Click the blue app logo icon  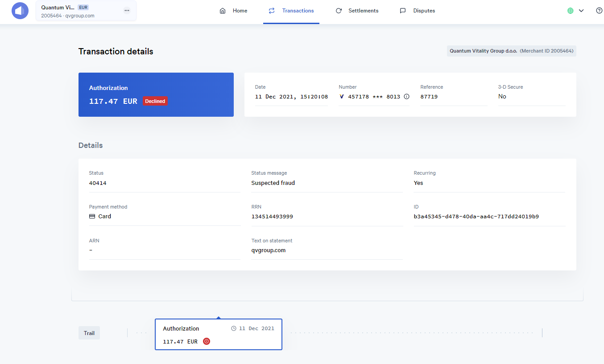click(20, 11)
